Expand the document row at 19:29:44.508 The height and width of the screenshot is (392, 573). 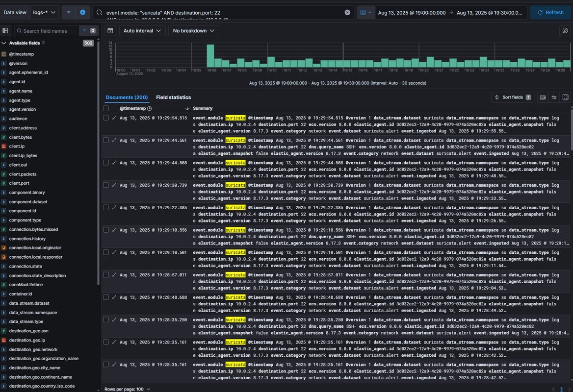pos(114,163)
